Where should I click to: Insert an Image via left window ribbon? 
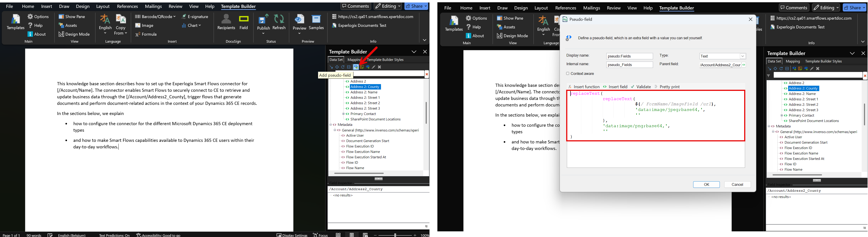coord(145,25)
